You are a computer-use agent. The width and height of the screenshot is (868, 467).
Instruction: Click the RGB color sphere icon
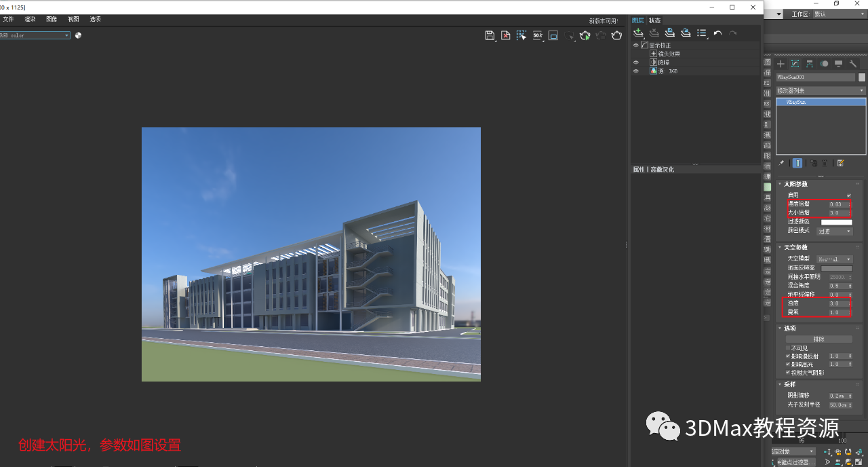(78, 35)
